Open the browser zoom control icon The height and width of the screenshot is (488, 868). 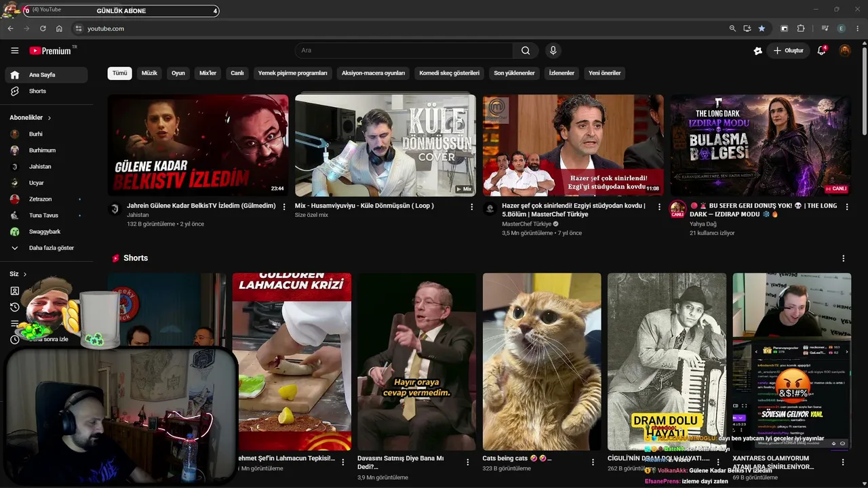pyautogui.click(x=732, y=28)
